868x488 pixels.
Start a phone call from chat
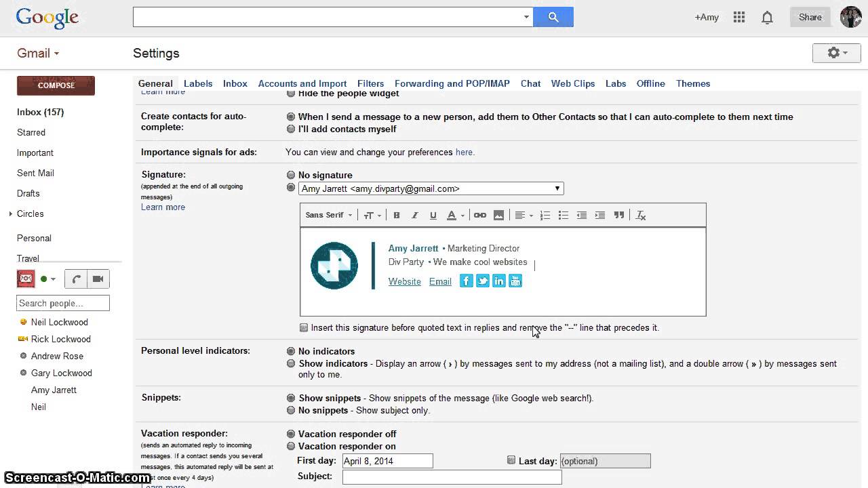76,279
